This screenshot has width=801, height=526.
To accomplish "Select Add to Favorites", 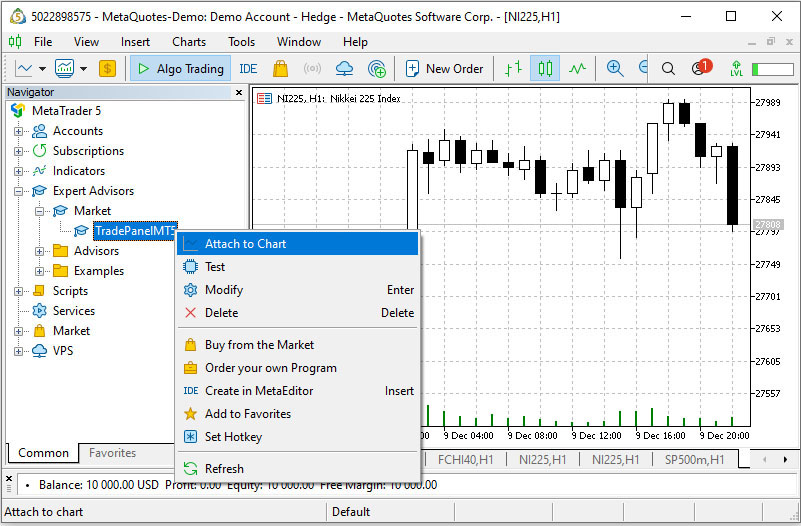I will 298,414.
